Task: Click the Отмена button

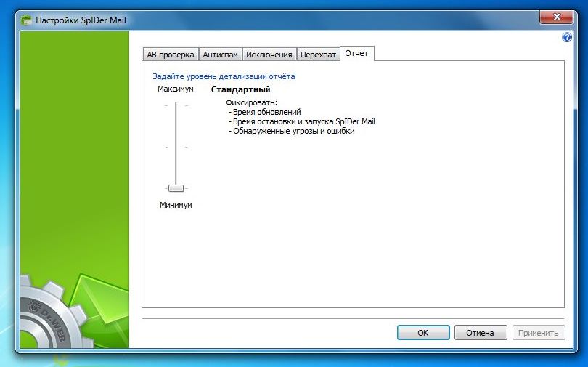Action: [480, 333]
